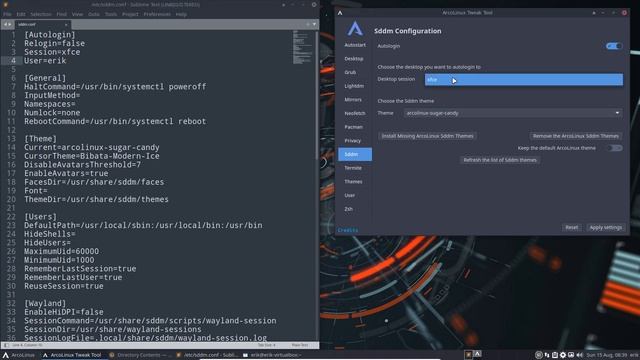Click the gear icon in the system tray

coord(563,355)
